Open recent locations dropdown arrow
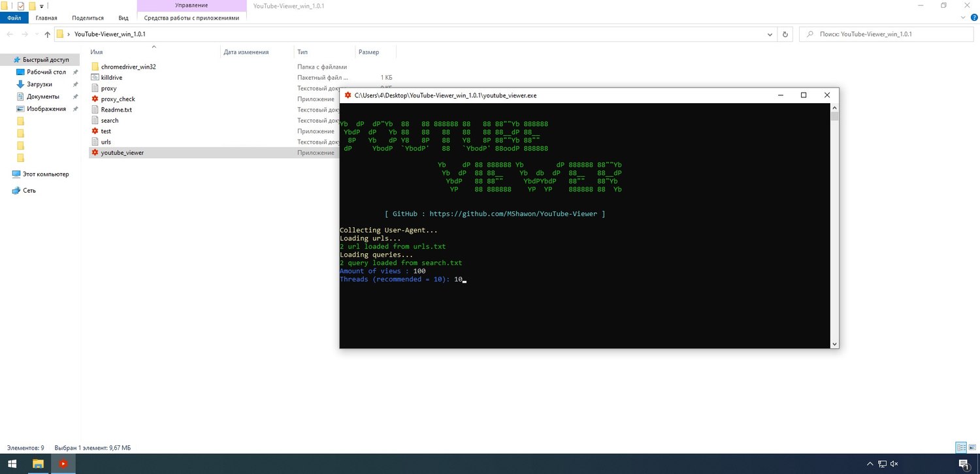Image resolution: width=980 pixels, height=474 pixels. coord(37,34)
